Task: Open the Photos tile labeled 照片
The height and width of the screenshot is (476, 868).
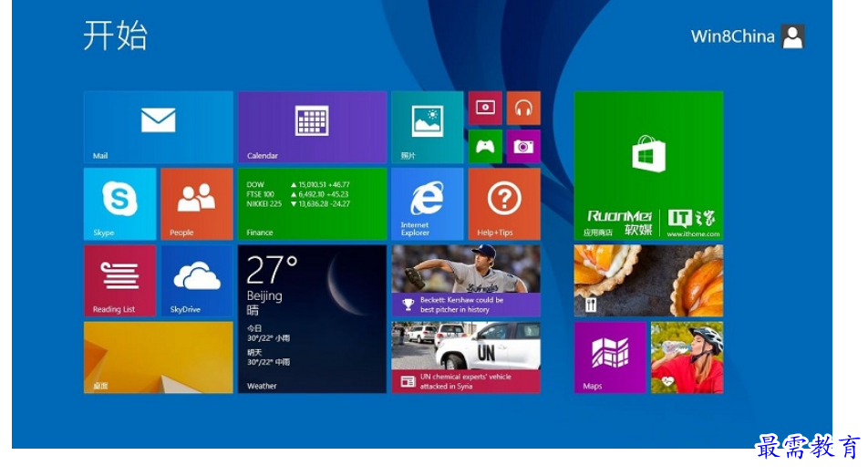Action: (428, 128)
